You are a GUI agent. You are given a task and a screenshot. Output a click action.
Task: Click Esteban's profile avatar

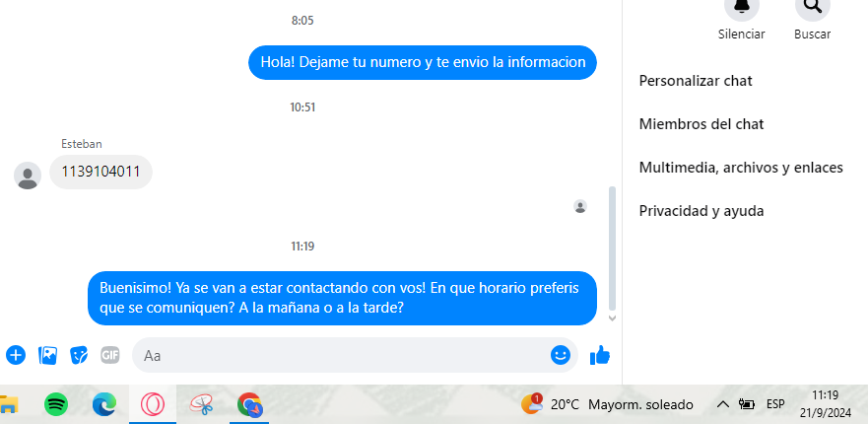(28, 176)
